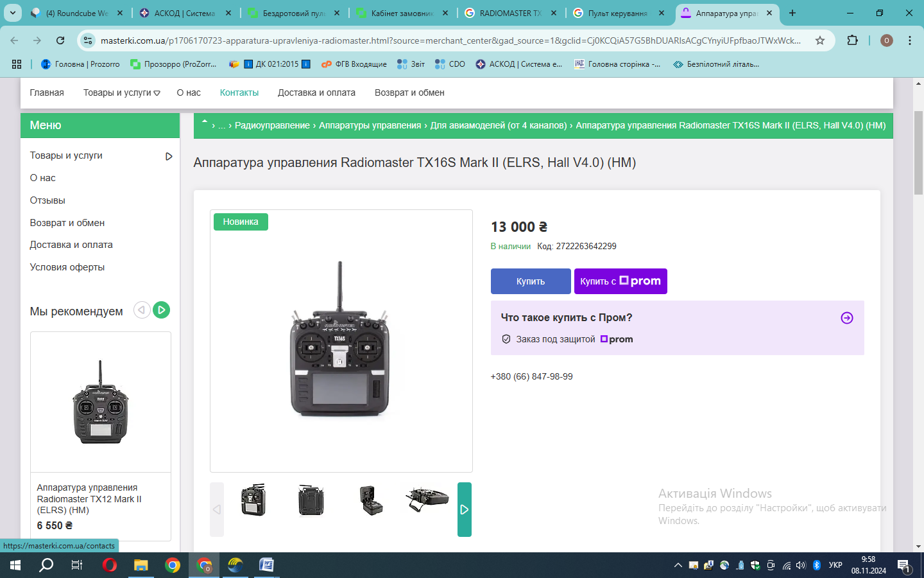This screenshot has height=578, width=924.
Task: Open main TX16S product image
Action: (341, 340)
